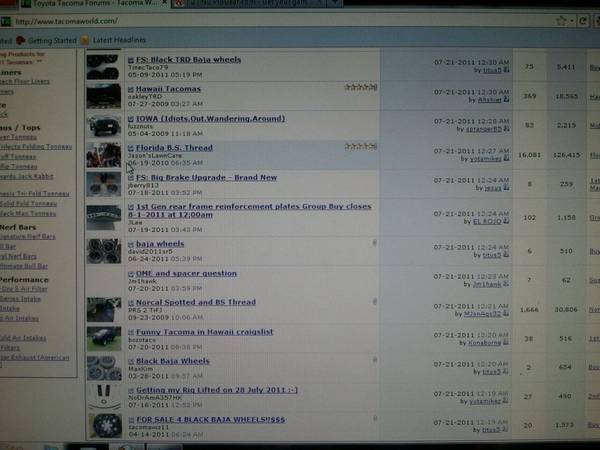
Task: Open Getting my Rig Lifted on 28 July thread
Action: 217,390
